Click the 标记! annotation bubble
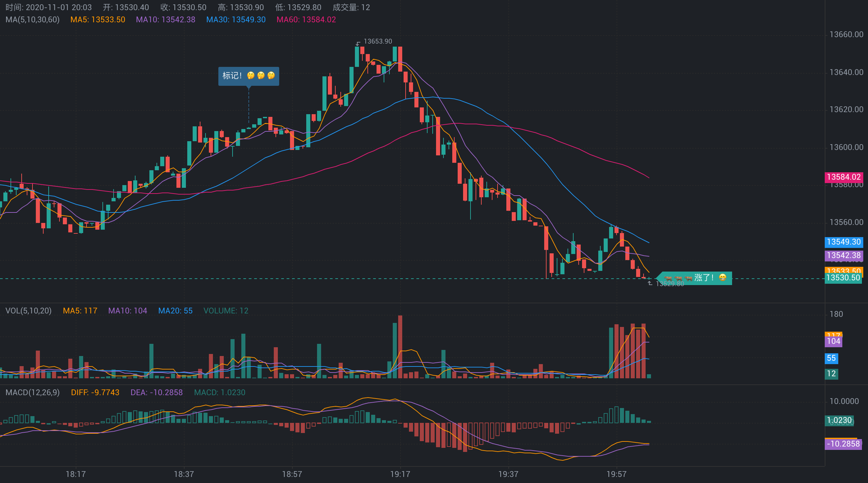 [x=248, y=76]
